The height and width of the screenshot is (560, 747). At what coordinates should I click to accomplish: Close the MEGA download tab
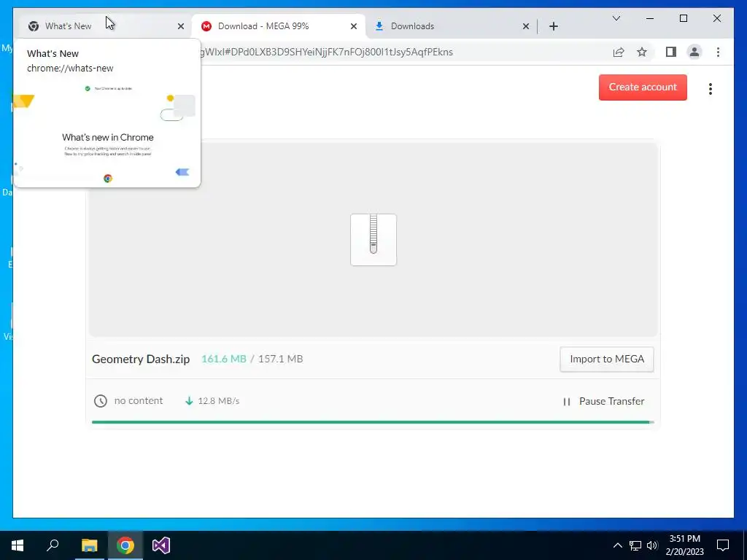(354, 27)
